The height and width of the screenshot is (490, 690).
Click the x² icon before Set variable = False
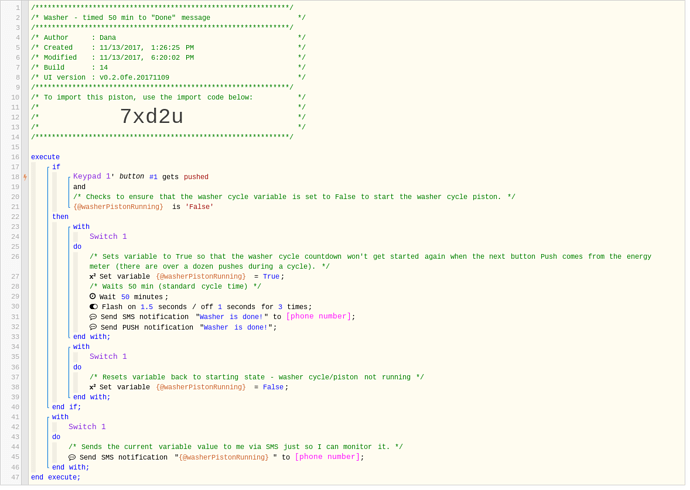(x=92, y=387)
